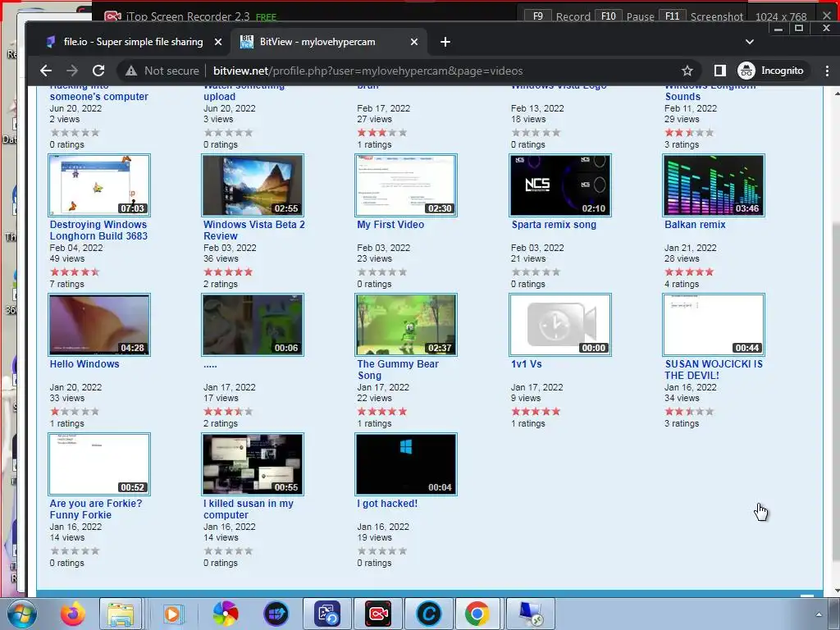Screen dimensions: 840x630
Task: Open the dark blue round taskbar icon
Action: [276, 614]
